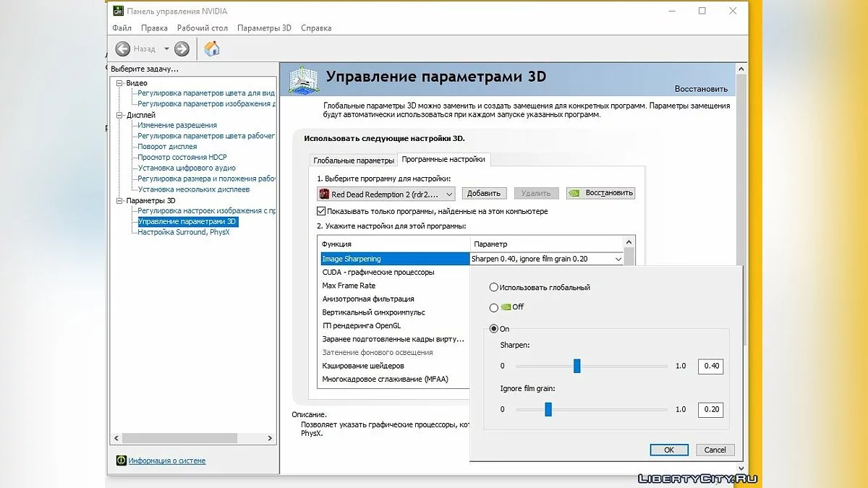Viewport: 868px width, 488px height.
Task: Click the 3D settings header icon
Action: [304, 80]
